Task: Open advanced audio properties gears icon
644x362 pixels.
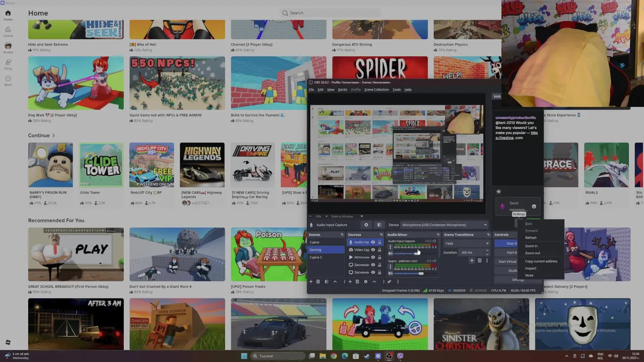Action: [389, 282]
